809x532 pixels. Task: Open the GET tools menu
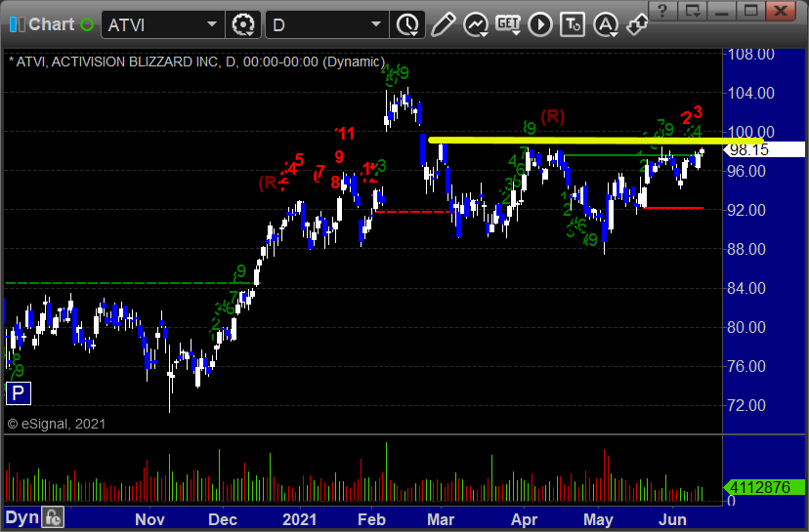508,24
